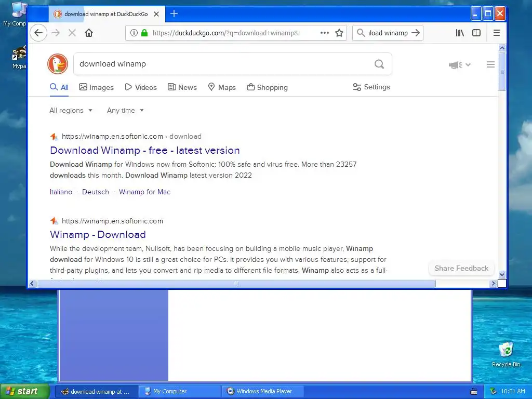The width and height of the screenshot is (532, 399).
Task: Click the search arrow in Firefox search box
Action: pyautogui.click(x=416, y=33)
